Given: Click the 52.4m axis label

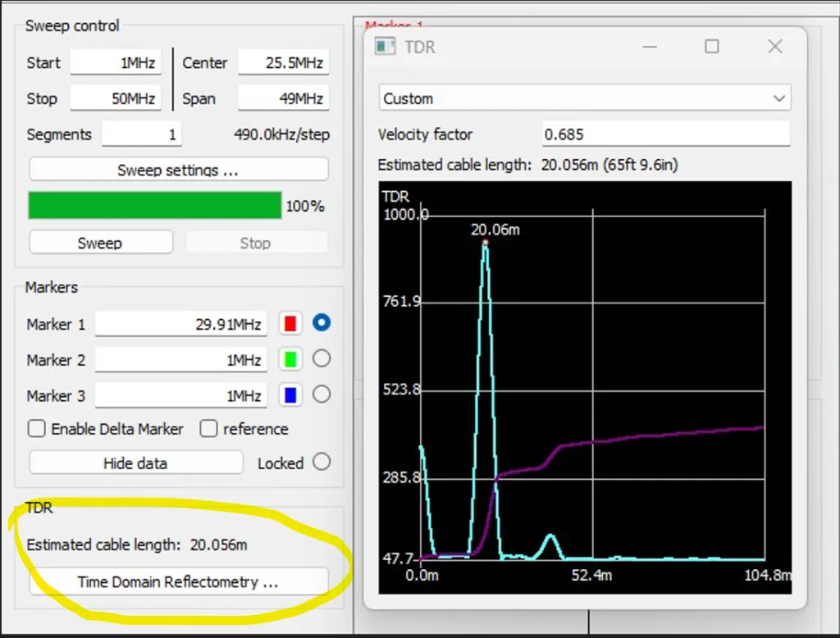Looking at the screenshot, I should pos(591,576).
